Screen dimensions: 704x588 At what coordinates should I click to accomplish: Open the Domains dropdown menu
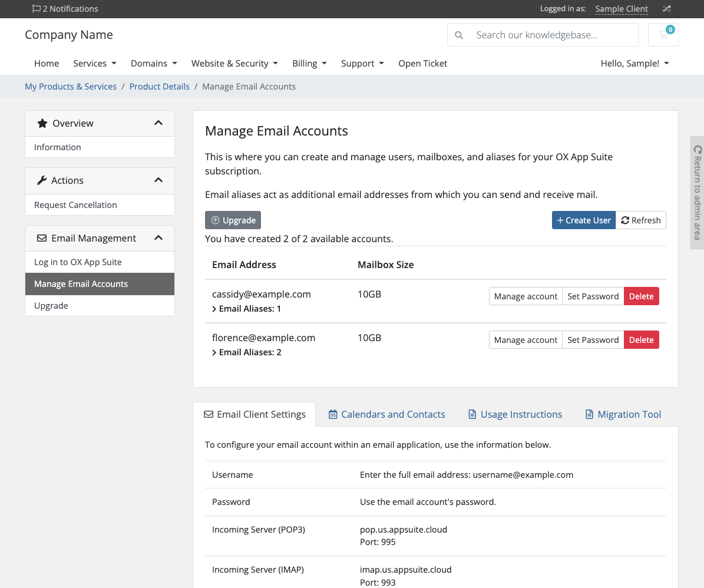[154, 63]
